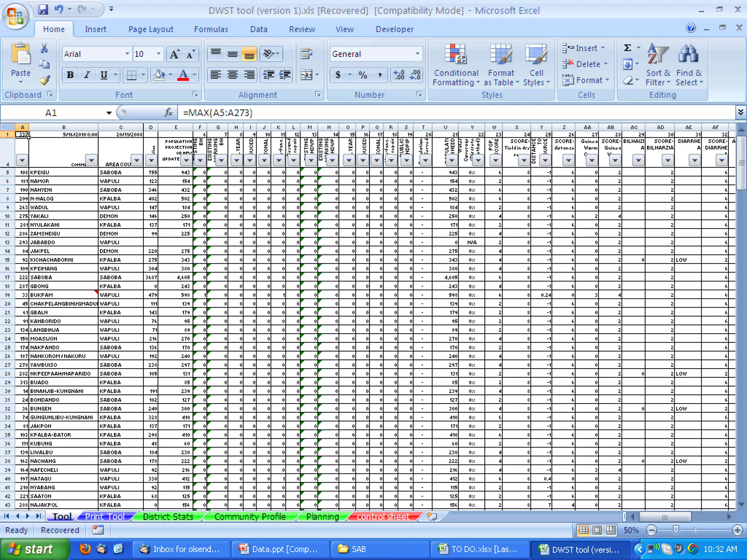Screen dimensions: 747x560
Task: Open the Formulas ribbon tab
Action: pyautogui.click(x=211, y=29)
